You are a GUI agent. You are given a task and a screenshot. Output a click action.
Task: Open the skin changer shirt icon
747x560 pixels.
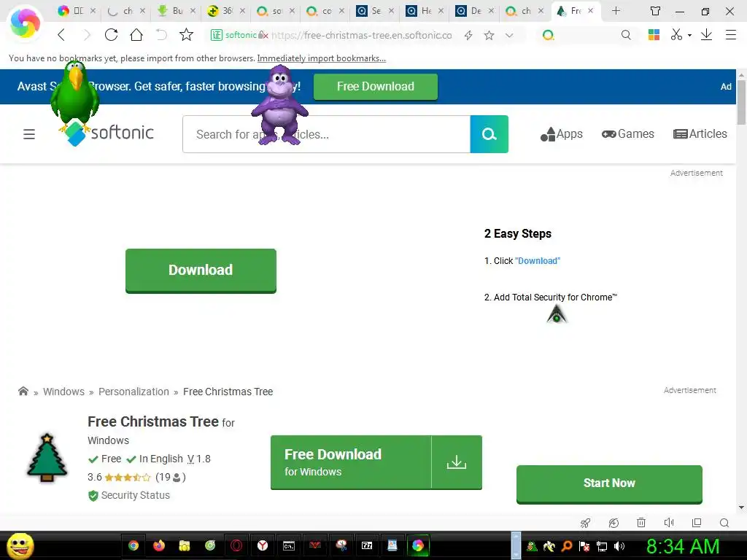tap(656, 11)
